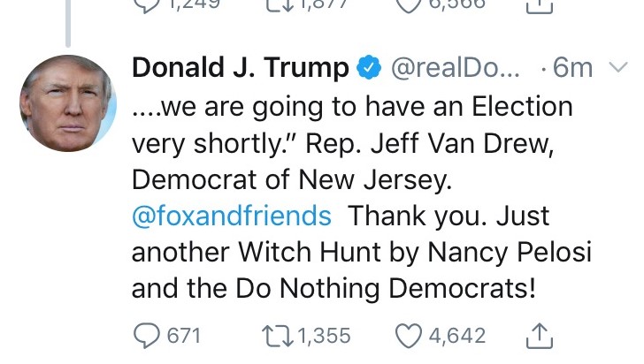The width and height of the screenshot is (644, 364).
Task: Click the grey thread connector line above the avatar
Action: coord(67,22)
